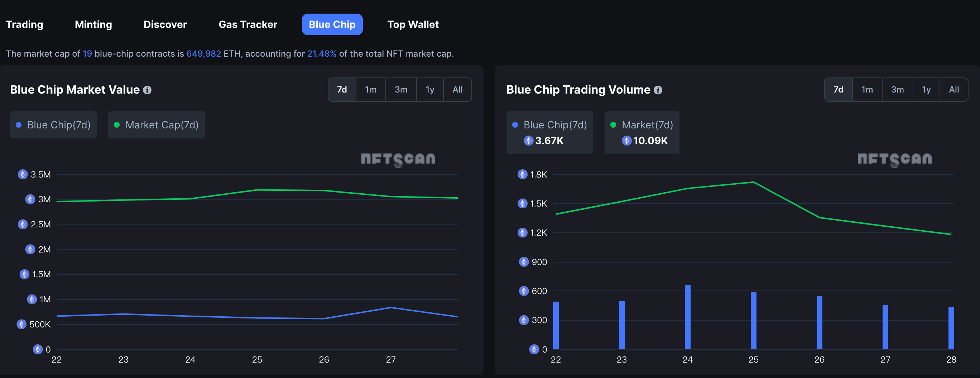Toggle Blue Chip(7d) series in Trading Volume legend
Screen dimensions: 980x378
coord(549,133)
